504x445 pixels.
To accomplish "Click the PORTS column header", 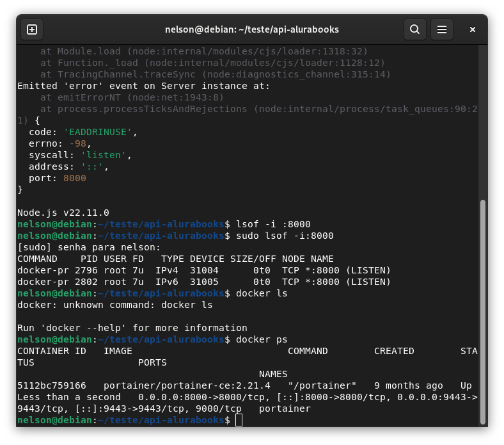I will (152, 362).
